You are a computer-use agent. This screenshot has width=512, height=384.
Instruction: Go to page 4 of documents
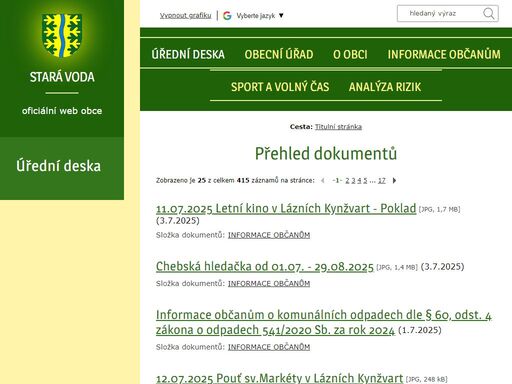359,180
